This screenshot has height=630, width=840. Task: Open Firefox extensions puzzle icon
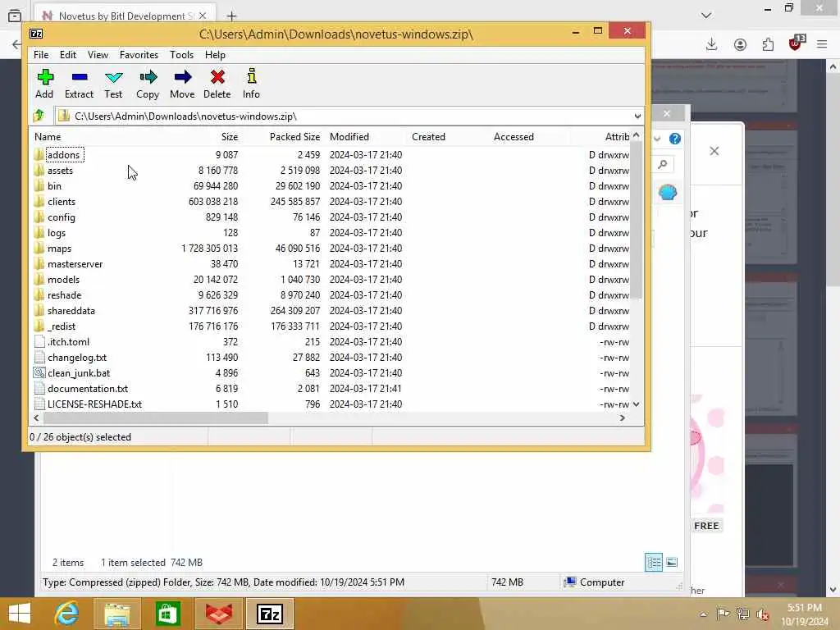pos(768,44)
